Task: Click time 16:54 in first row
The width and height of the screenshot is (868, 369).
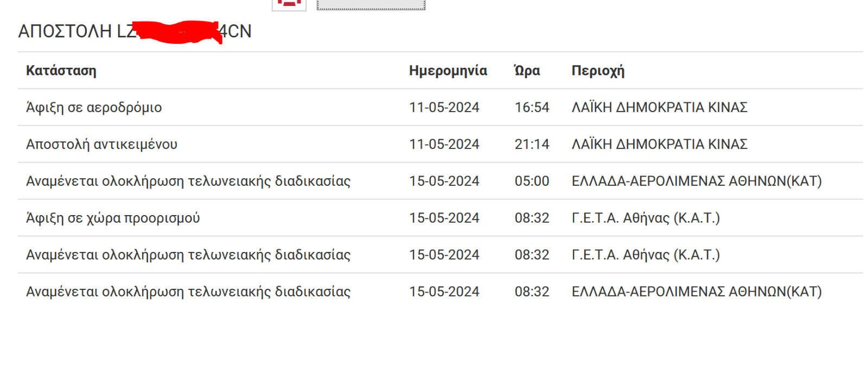Action: 532,107
